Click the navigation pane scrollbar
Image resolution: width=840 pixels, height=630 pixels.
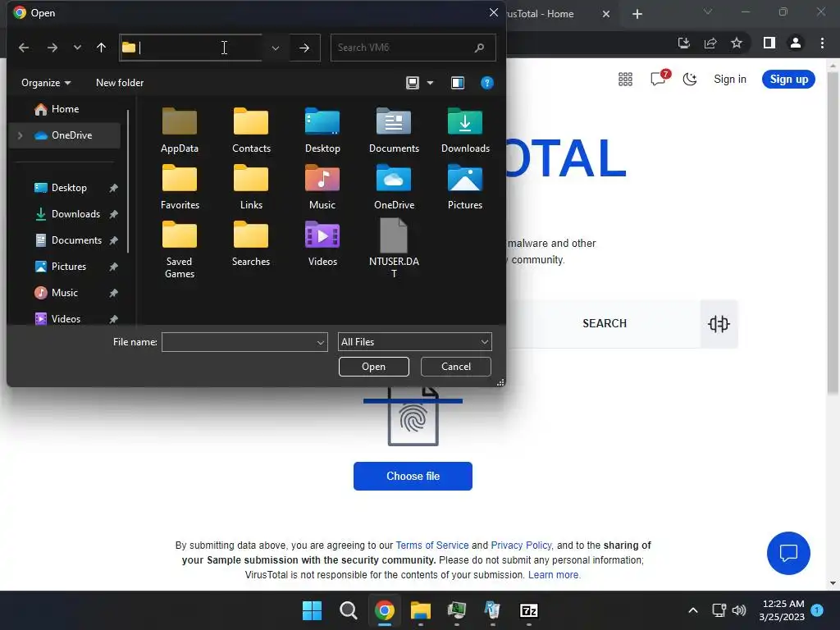pyautogui.click(x=128, y=181)
